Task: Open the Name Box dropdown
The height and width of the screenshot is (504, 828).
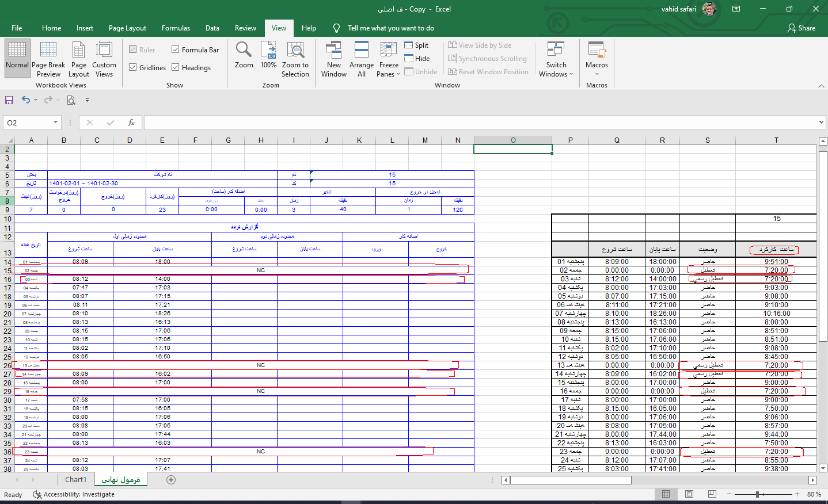Action: [56, 123]
